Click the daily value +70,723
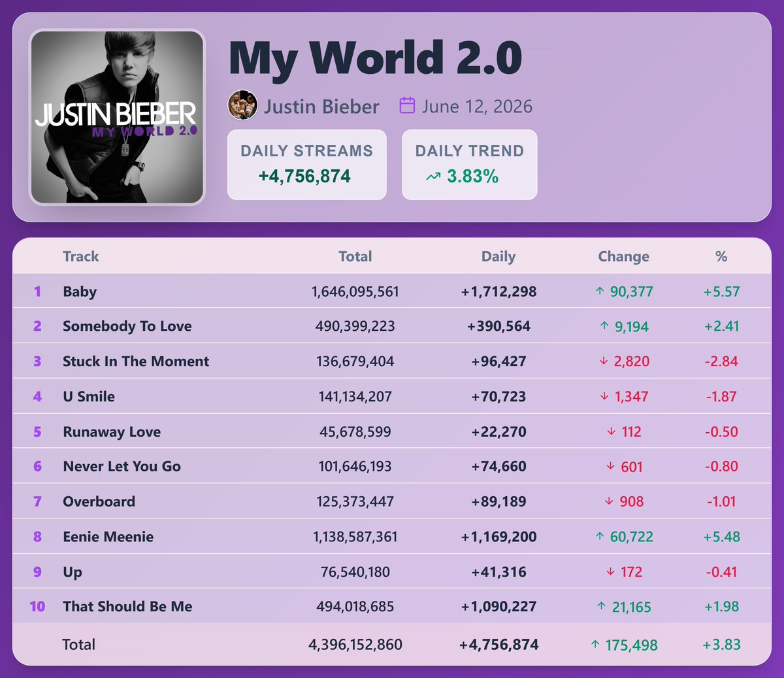The height and width of the screenshot is (678, 784). point(498,397)
